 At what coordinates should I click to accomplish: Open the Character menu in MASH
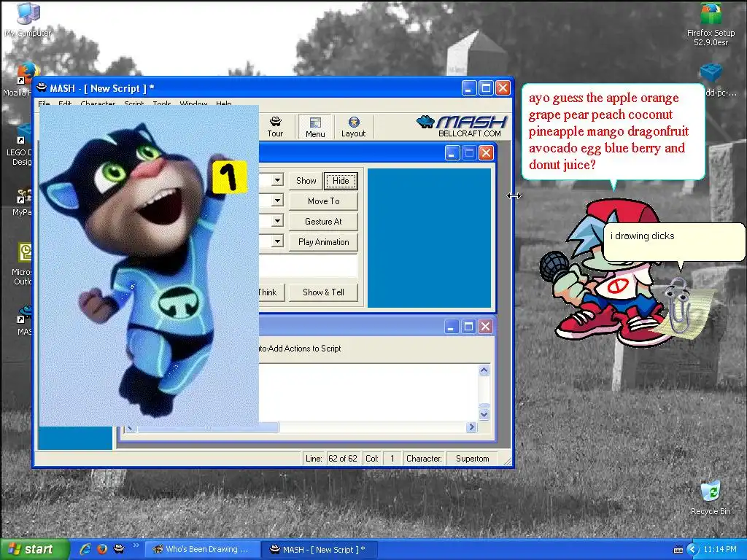pyautogui.click(x=98, y=104)
